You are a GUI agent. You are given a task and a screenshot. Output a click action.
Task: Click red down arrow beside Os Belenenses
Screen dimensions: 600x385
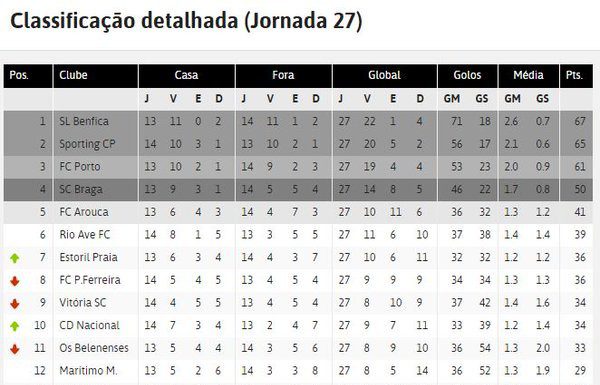15,349
